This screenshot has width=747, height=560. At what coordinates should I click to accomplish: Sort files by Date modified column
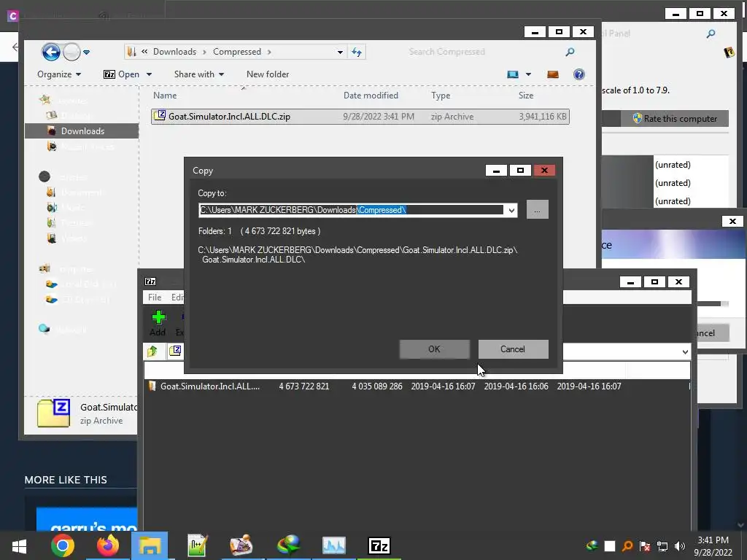pos(371,96)
